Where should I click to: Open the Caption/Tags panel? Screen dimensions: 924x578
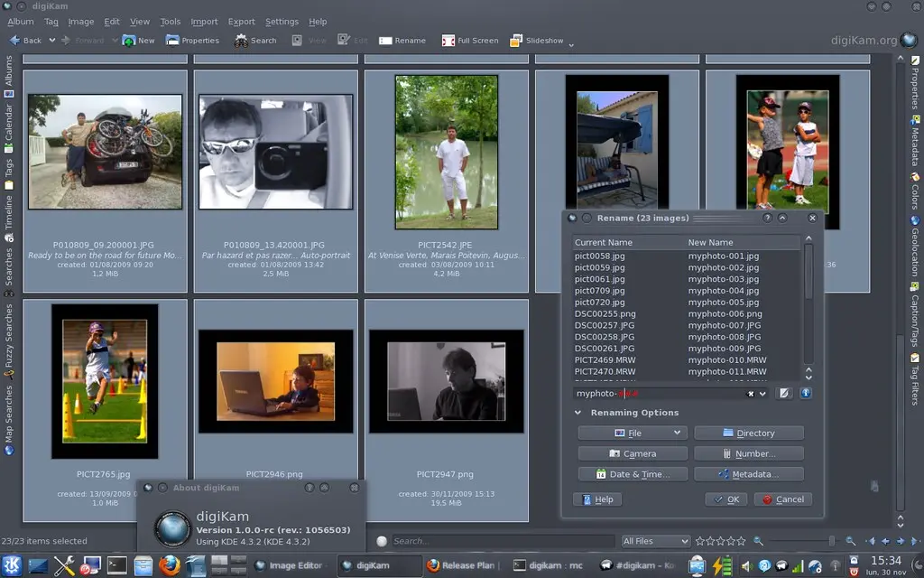pyautogui.click(x=915, y=314)
